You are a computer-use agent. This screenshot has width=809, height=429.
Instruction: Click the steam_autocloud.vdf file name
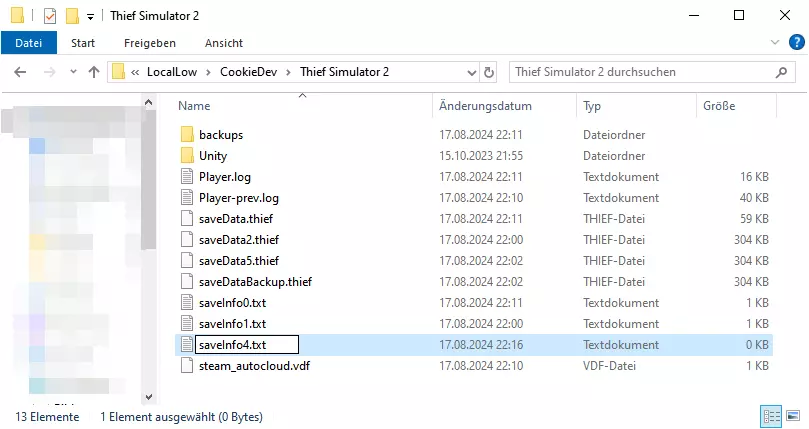coord(254,366)
